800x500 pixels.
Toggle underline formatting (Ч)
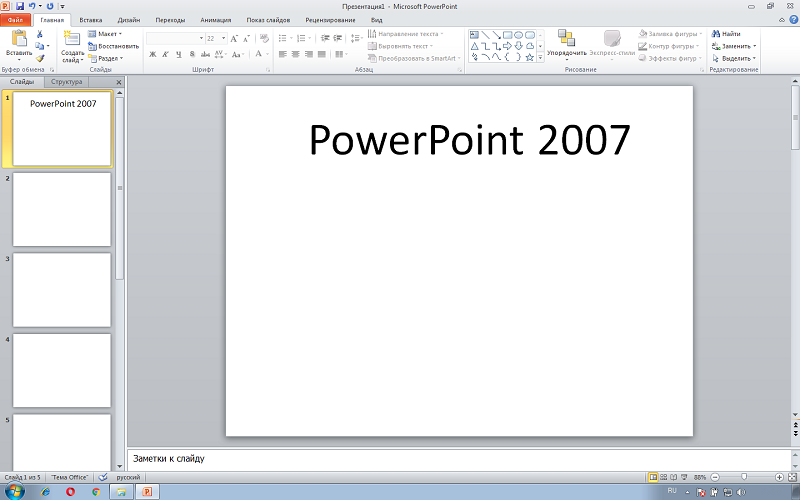179,54
